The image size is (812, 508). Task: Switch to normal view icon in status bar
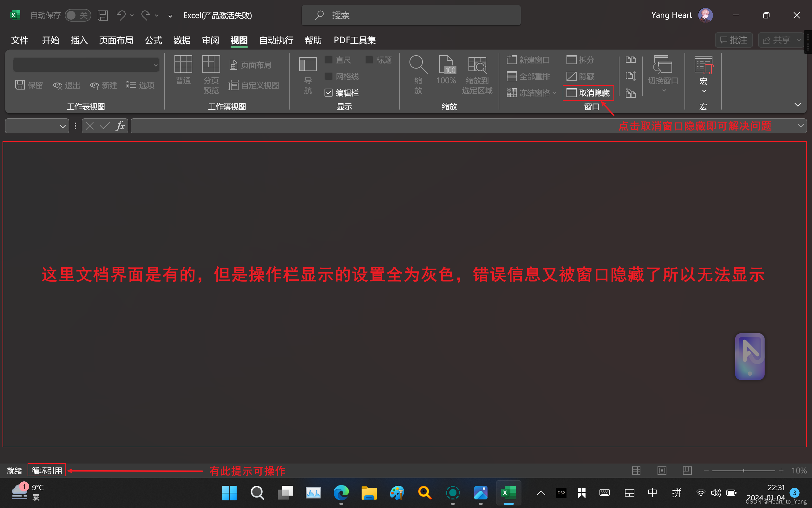[636, 470]
